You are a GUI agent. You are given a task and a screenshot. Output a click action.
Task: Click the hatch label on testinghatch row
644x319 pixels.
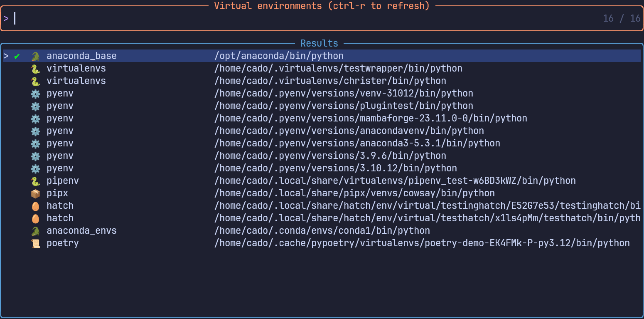(60, 206)
